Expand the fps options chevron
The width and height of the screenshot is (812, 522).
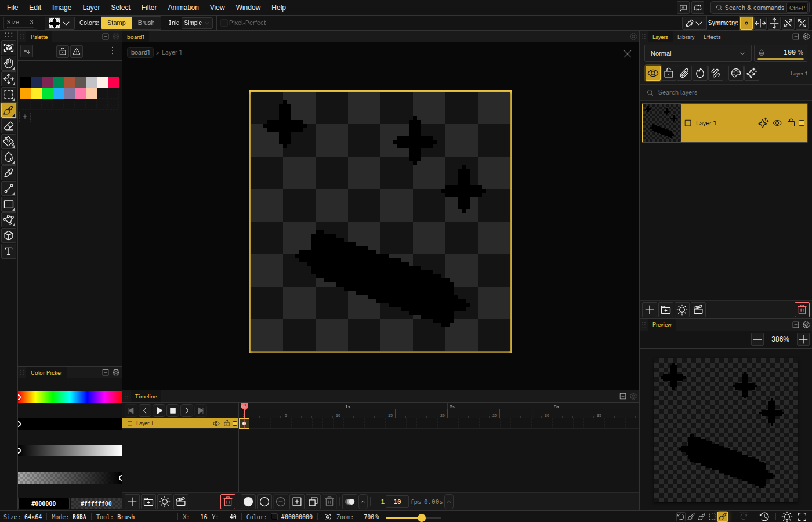click(x=449, y=502)
